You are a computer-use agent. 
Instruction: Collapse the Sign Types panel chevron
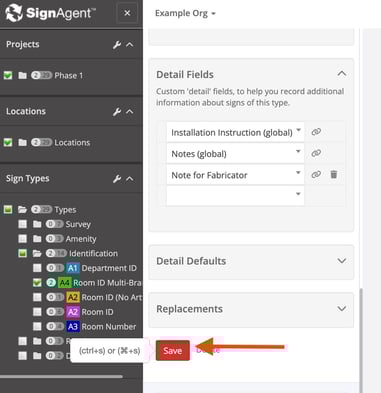[x=130, y=179]
